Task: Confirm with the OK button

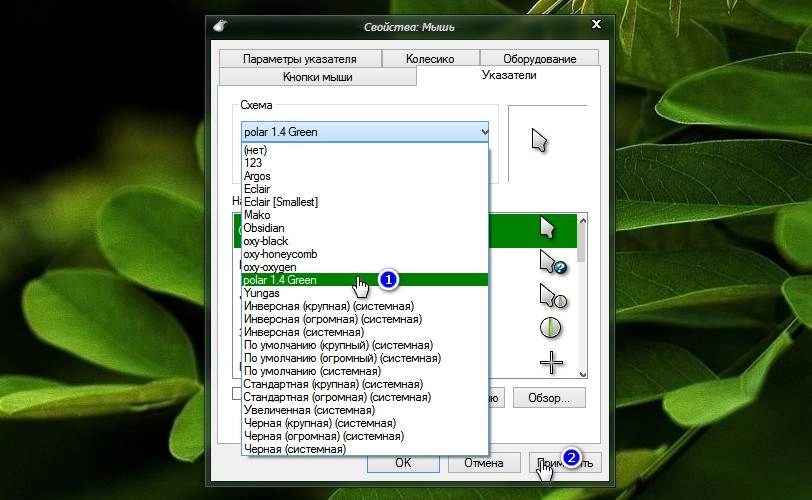Action: pyautogui.click(x=403, y=463)
